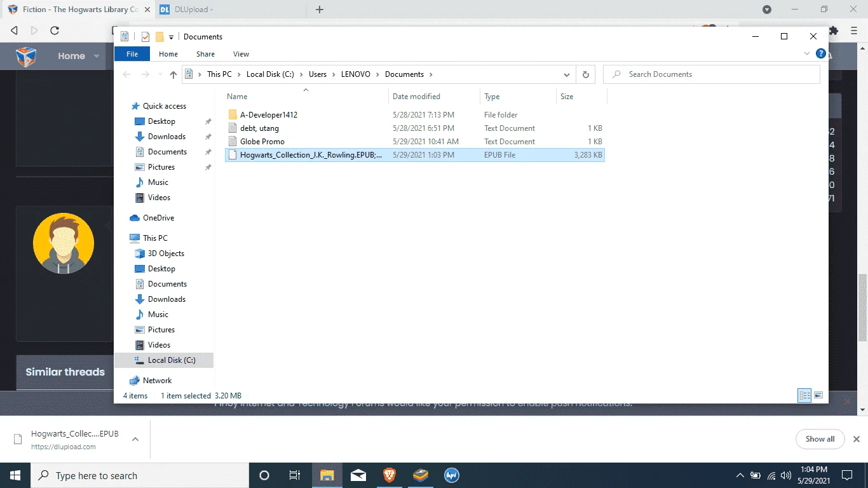Open Pictures under Quick access
The width and height of the screenshot is (868, 488).
pos(161,167)
